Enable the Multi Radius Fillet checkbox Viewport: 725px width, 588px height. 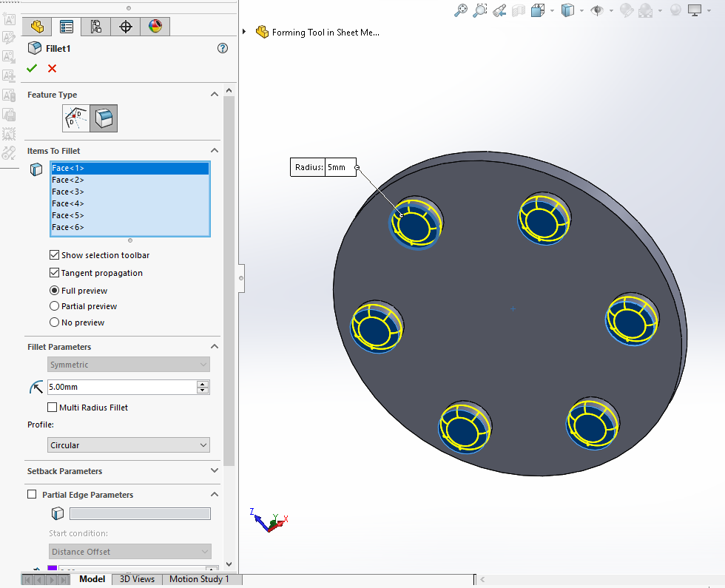coord(53,408)
